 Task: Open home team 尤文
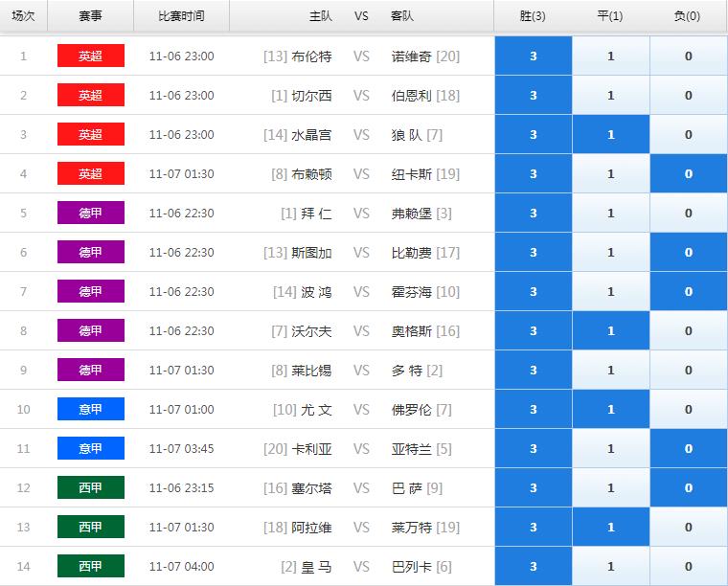(316, 409)
